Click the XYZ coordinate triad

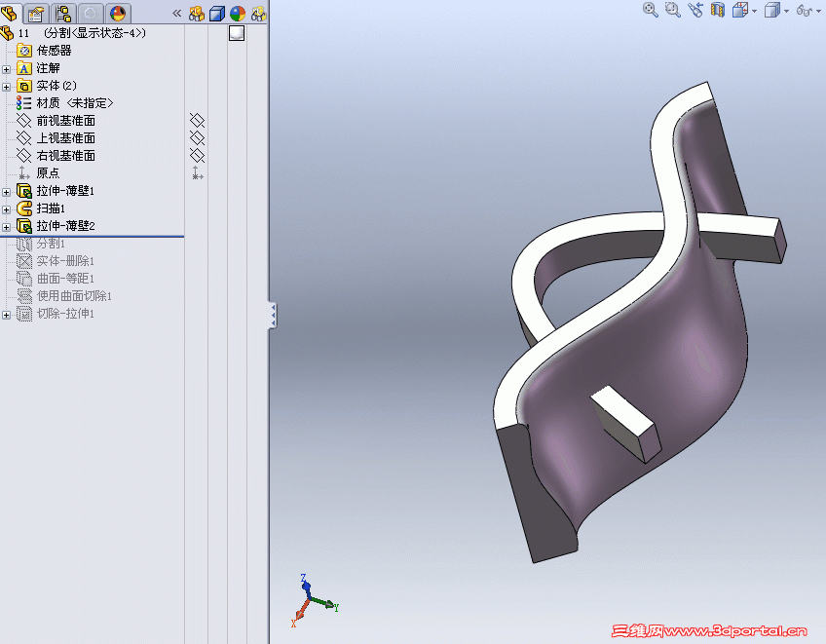[315, 600]
